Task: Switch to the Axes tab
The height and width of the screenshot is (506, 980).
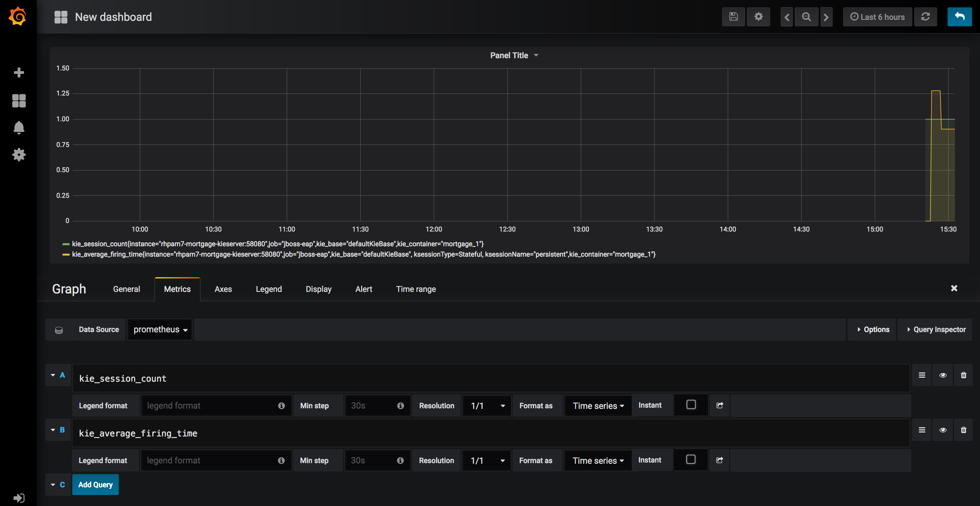Action: click(223, 289)
